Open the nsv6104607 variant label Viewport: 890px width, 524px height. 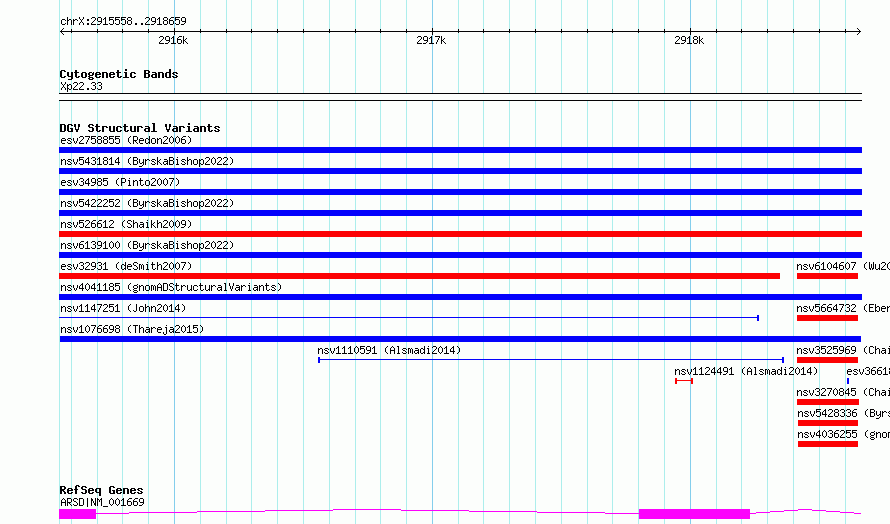[x=826, y=266]
